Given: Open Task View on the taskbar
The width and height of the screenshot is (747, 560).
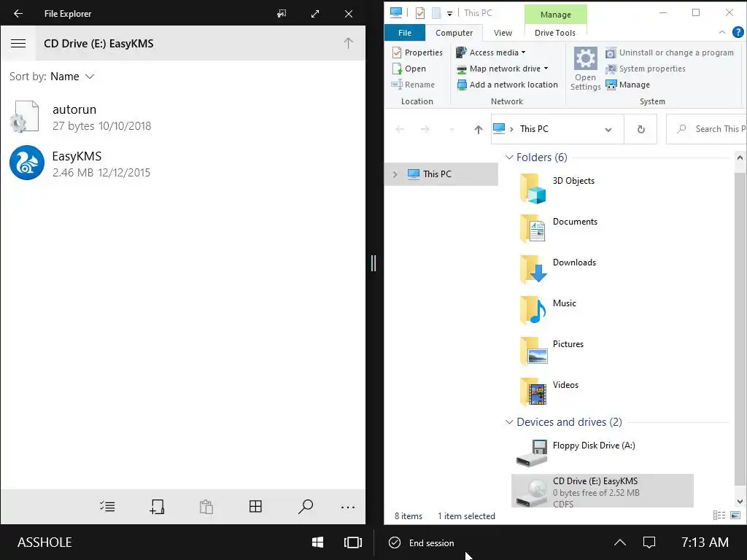Looking at the screenshot, I should (x=352, y=542).
